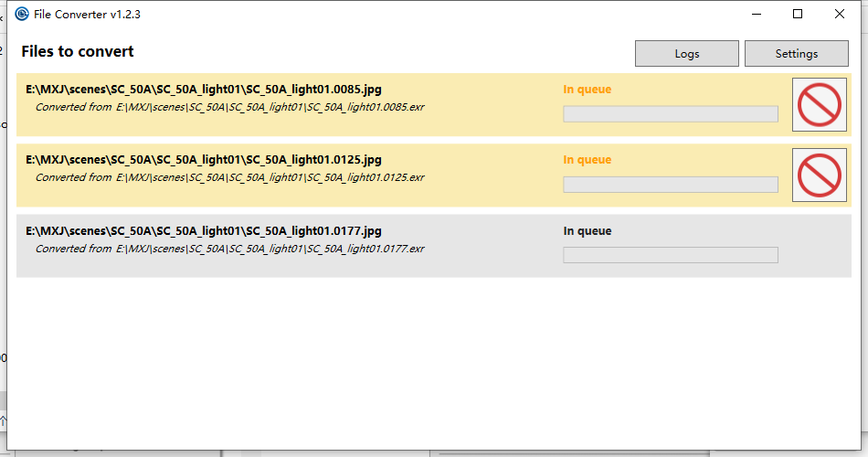Click the 'File Converter v1.2.3' window title
Image resolution: width=868 pixels, height=457 pixels.
(x=87, y=15)
